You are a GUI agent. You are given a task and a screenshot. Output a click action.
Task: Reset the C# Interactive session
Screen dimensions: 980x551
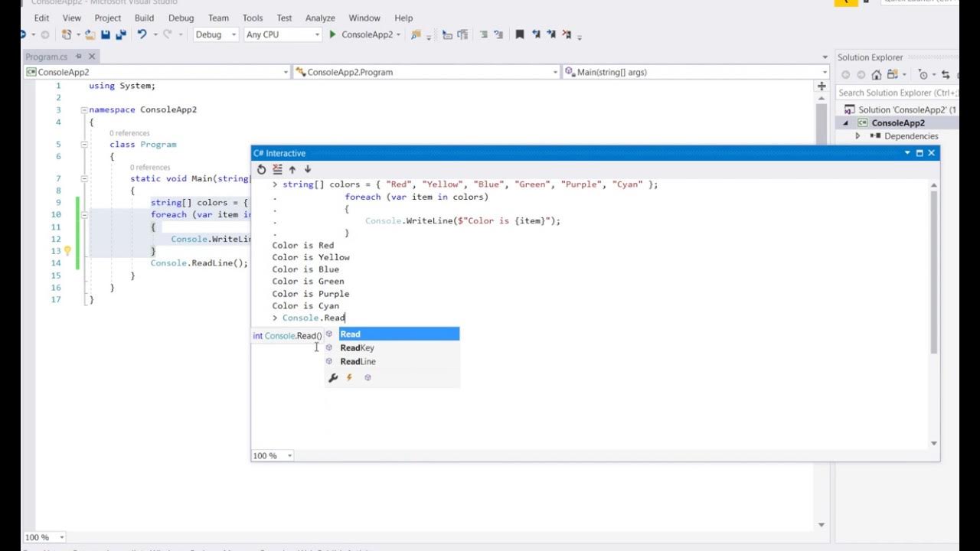pyautogui.click(x=262, y=169)
